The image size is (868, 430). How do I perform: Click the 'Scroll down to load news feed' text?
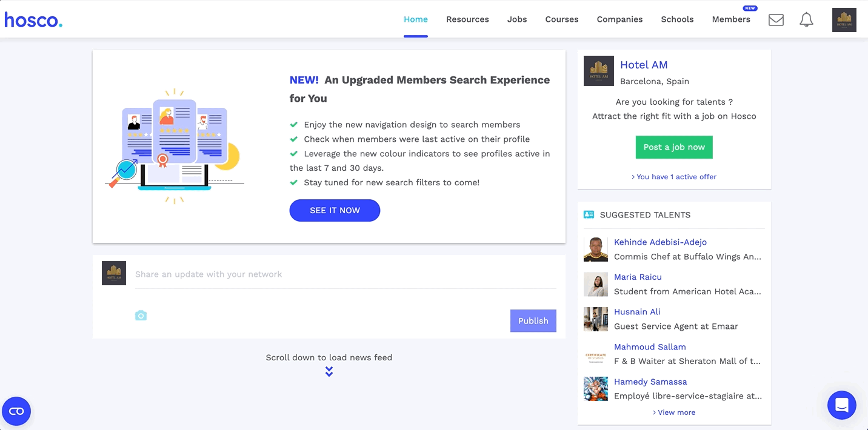(329, 357)
